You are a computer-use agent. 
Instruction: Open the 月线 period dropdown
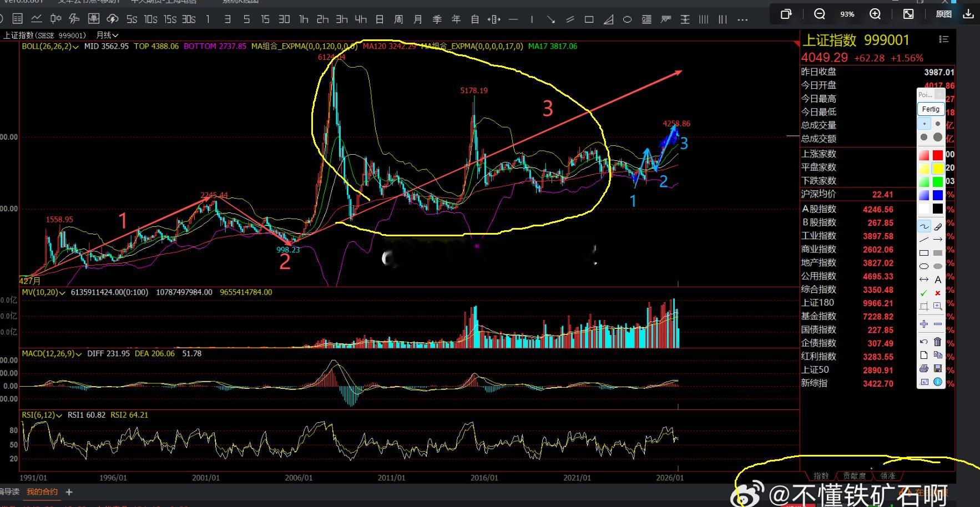tap(107, 35)
